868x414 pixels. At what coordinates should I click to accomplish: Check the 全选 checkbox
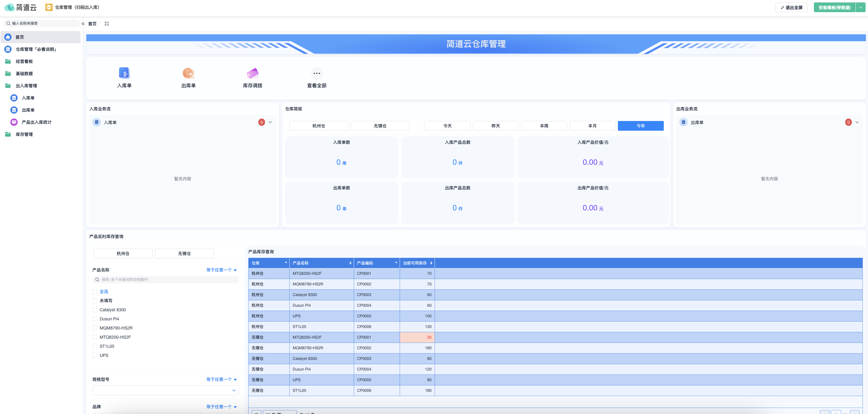coord(95,291)
